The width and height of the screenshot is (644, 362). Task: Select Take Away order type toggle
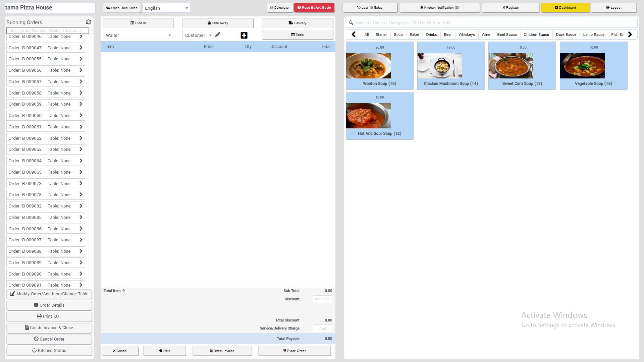click(218, 23)
